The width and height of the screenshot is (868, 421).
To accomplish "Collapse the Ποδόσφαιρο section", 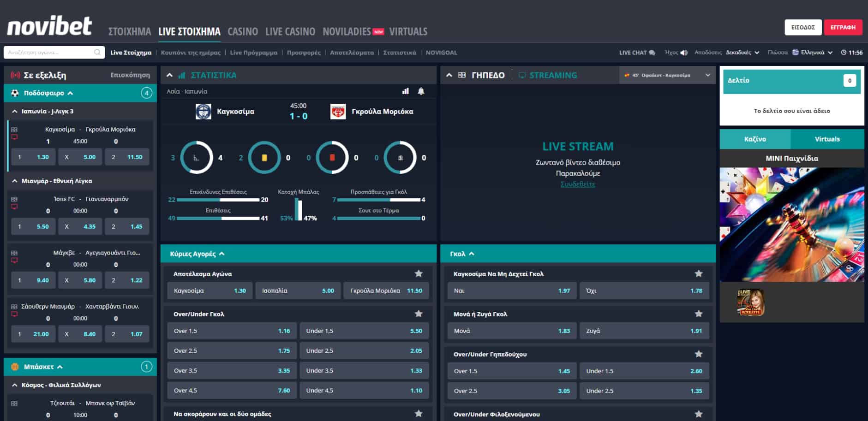I will click(x=70, y=93).
